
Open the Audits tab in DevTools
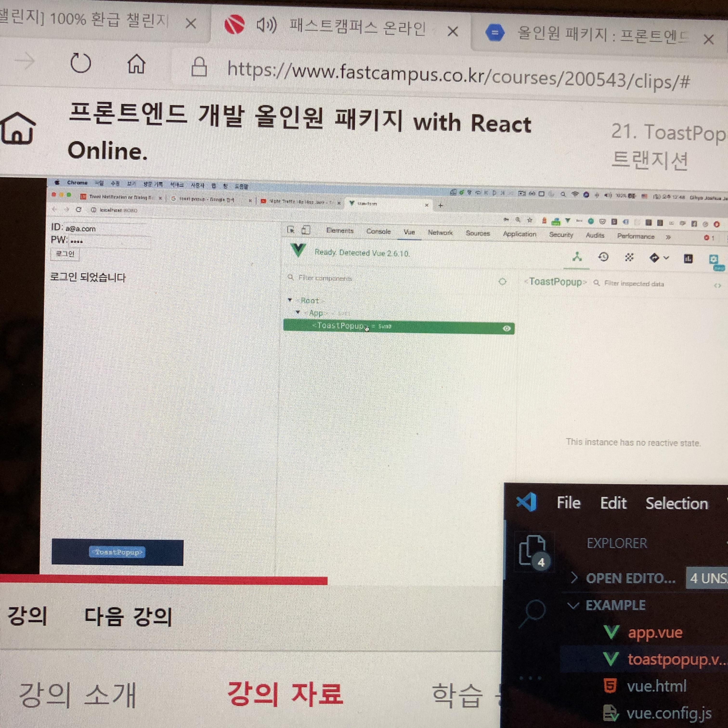point(595,235)
